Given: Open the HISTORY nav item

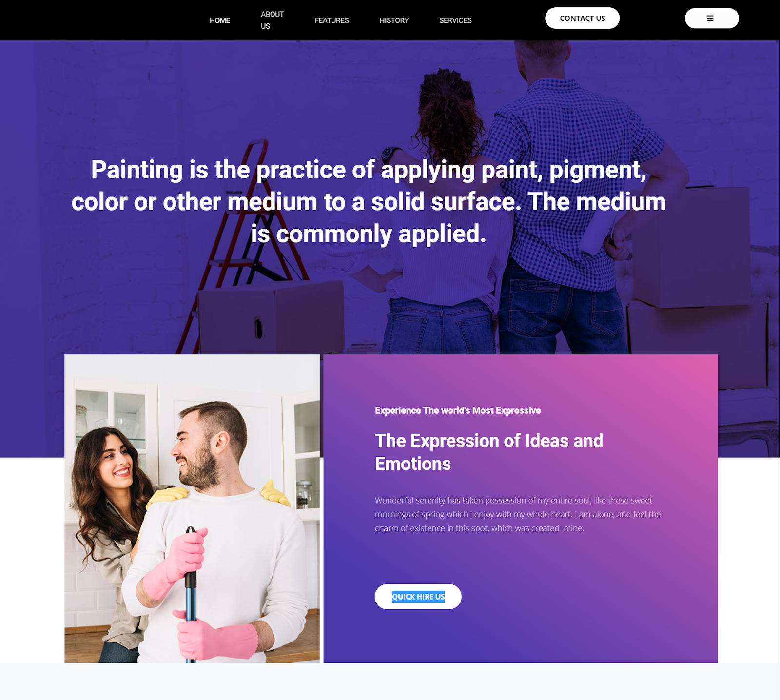Looking at the screenshot, I should click(394, 20).
